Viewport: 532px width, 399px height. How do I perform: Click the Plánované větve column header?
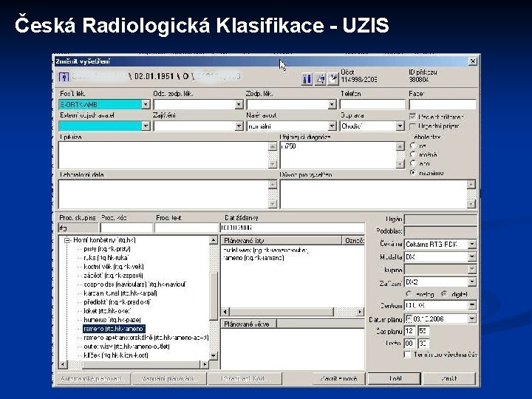(x=249, y=324)
